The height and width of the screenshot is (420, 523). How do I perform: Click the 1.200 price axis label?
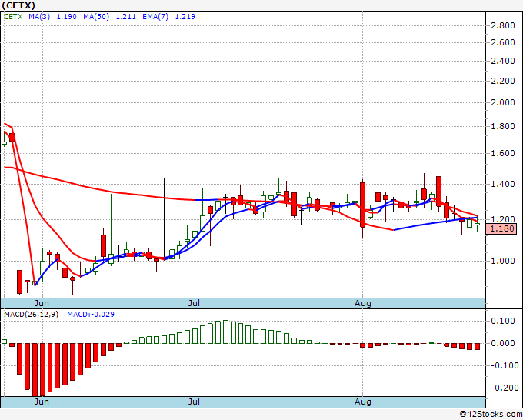pyautogui.click(x=503, y=219)
